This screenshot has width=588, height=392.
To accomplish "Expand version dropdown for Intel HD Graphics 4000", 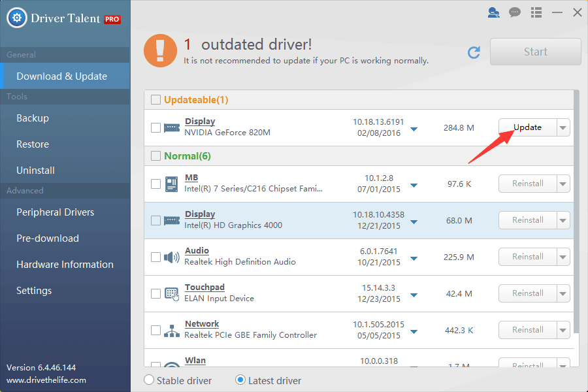I will [x=414, y=222].
